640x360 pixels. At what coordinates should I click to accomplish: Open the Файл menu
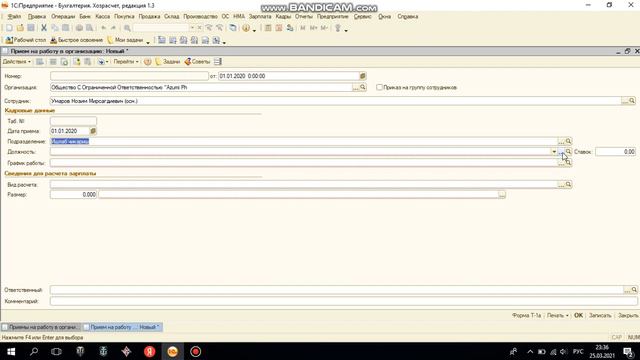click(14, 17)
